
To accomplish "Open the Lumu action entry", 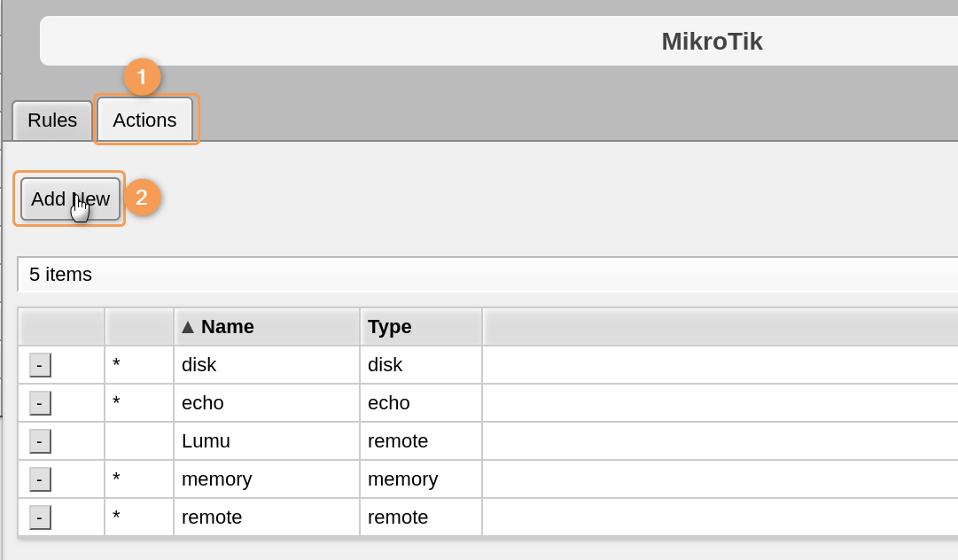I will (206, 441).
